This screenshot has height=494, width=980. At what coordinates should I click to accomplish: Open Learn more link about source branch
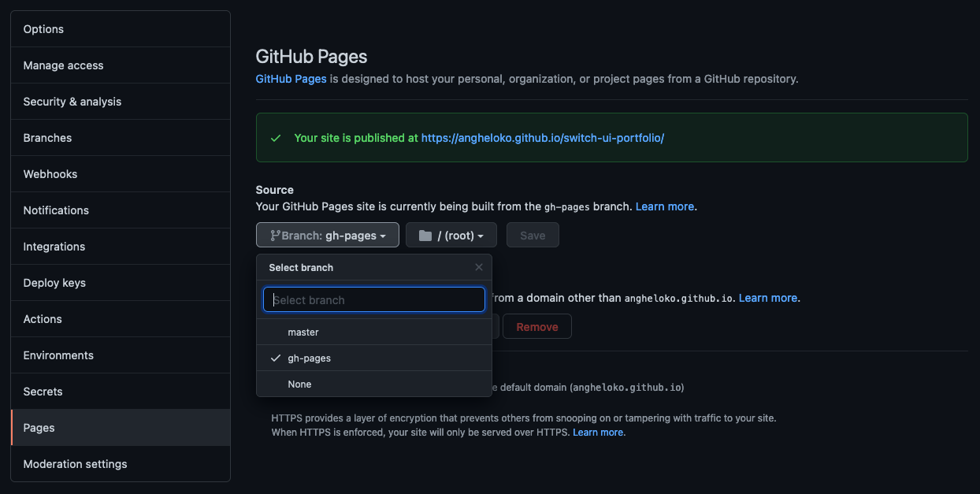[x=664, y=206]
